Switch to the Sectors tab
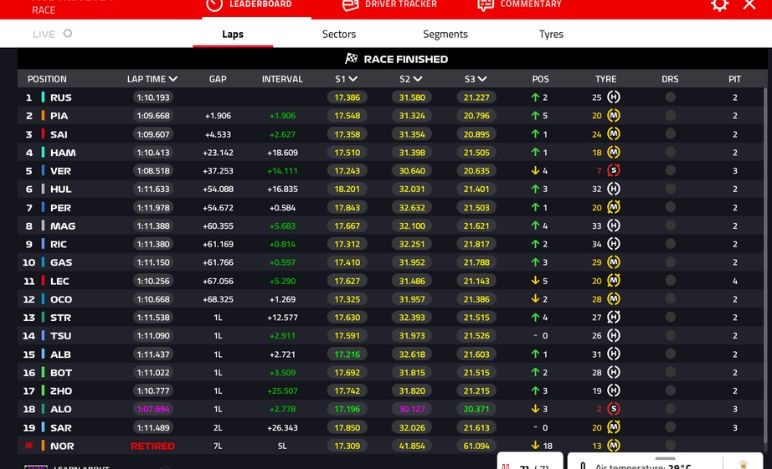Screen dimensions: 772x469 tap(339, 34)
